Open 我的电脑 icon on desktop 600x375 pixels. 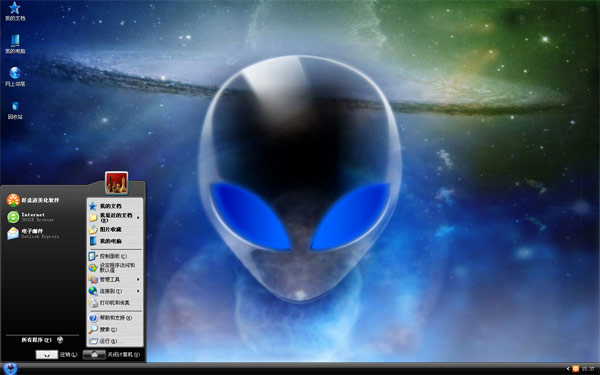(x=15, y=44)
